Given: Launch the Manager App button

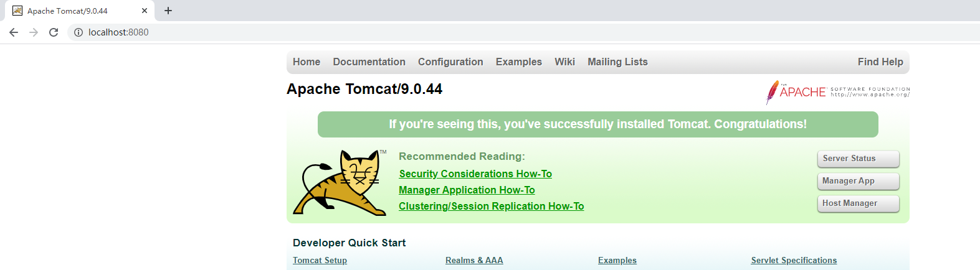Looking at the screenshot, I should (858, 181).
